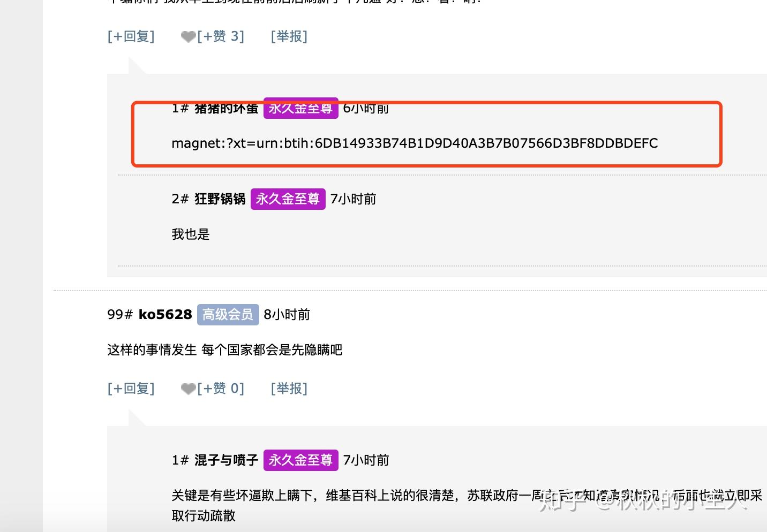
Task: Click the 这样的事情发生 comment text
Action: 152,350
